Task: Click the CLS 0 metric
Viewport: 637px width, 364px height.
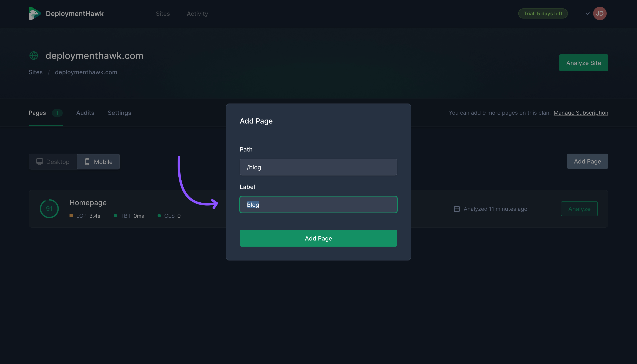Action: pyautogui.click(x=169, y=216)
